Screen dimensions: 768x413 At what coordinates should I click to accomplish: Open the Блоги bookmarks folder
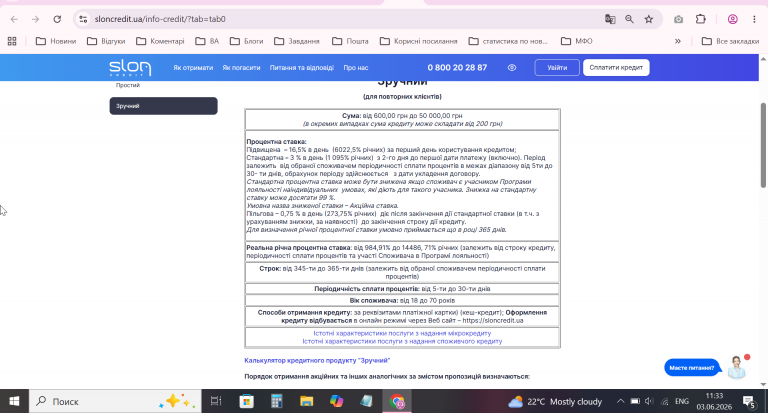point(247,41)
